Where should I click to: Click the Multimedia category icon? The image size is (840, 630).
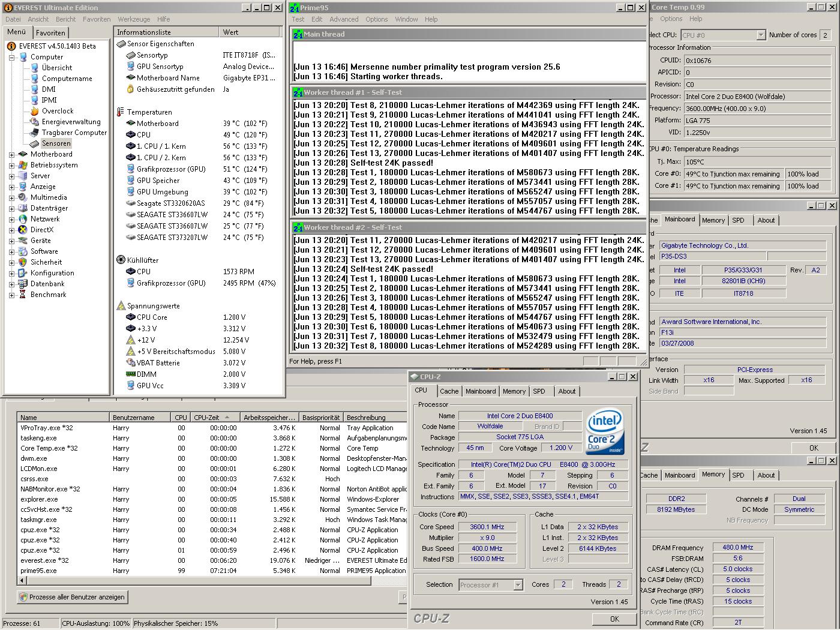(x=23, y=197)
